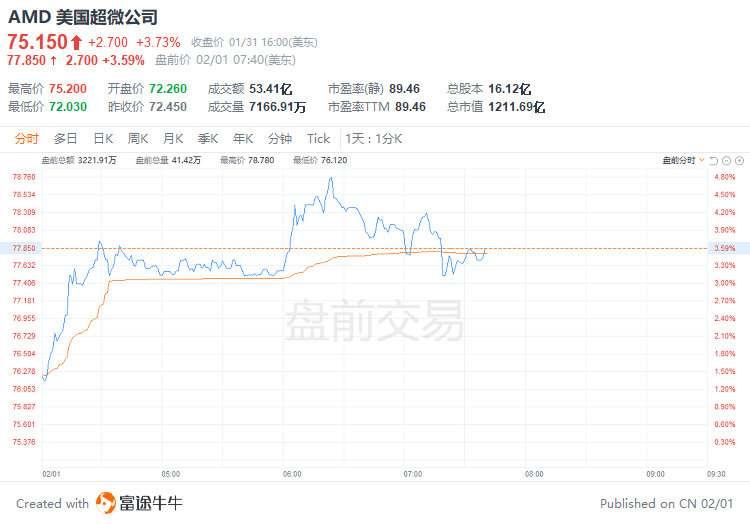Click the 盘前总额 3221.91万 label
This screenshot has height=524, width=750.
[79, 160]
